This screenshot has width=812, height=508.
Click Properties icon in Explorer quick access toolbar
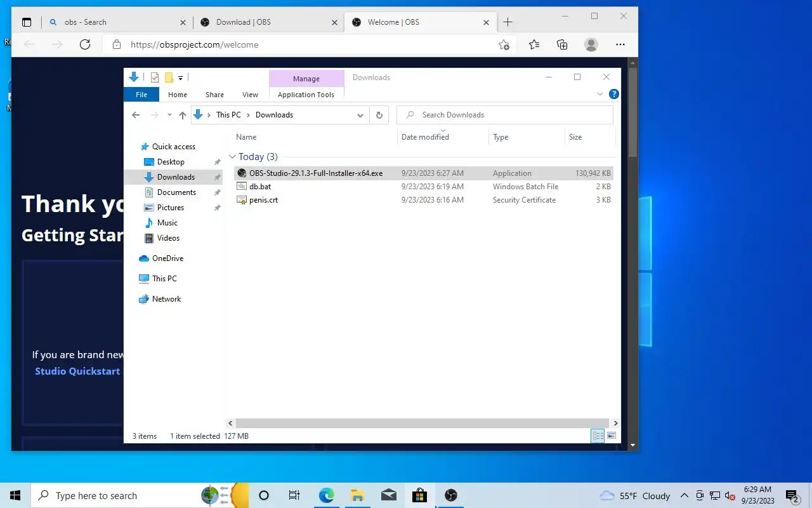(155, 77)
